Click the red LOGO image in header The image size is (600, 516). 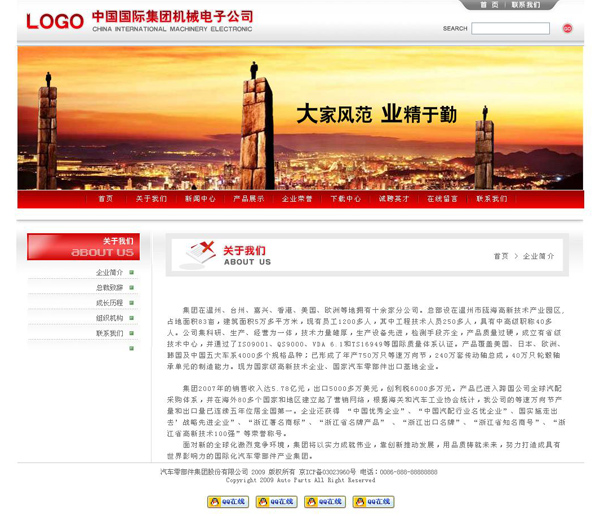pyautogui.click(x=55, y=22)
